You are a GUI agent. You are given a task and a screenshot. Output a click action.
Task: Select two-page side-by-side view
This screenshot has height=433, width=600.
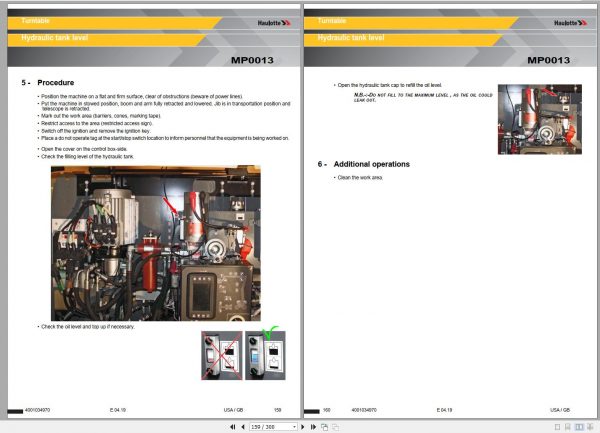[x=579, y=427]
